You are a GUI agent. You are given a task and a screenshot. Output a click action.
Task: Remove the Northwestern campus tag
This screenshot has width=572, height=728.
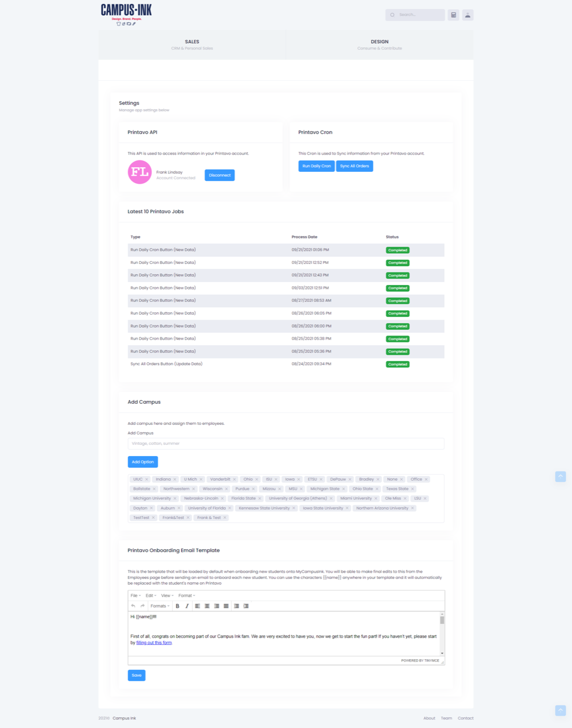coord(193,489)
